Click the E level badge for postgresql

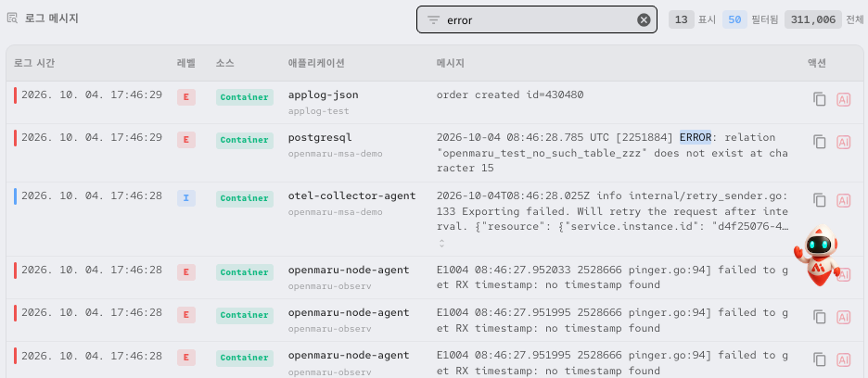[186, 140]
